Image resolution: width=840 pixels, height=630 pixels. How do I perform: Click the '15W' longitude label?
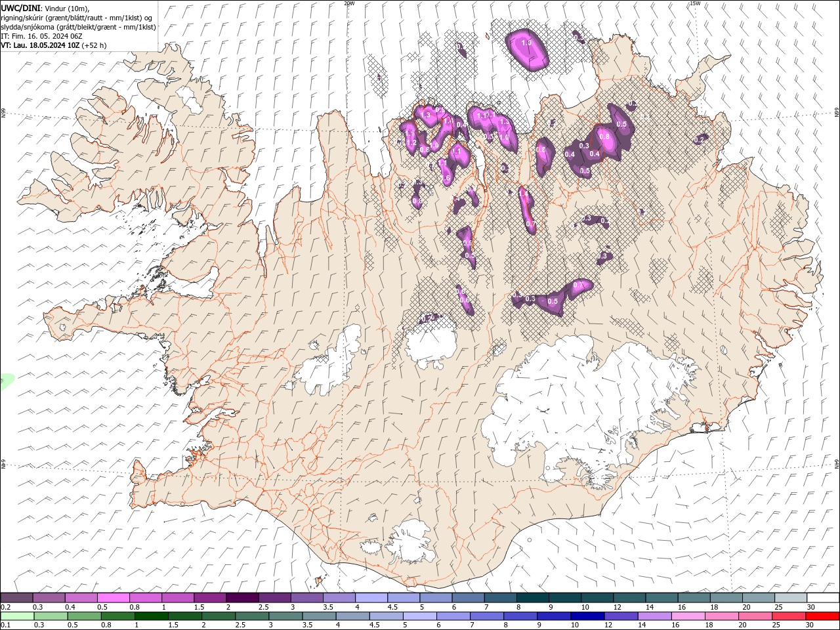(x=695, y=3)
